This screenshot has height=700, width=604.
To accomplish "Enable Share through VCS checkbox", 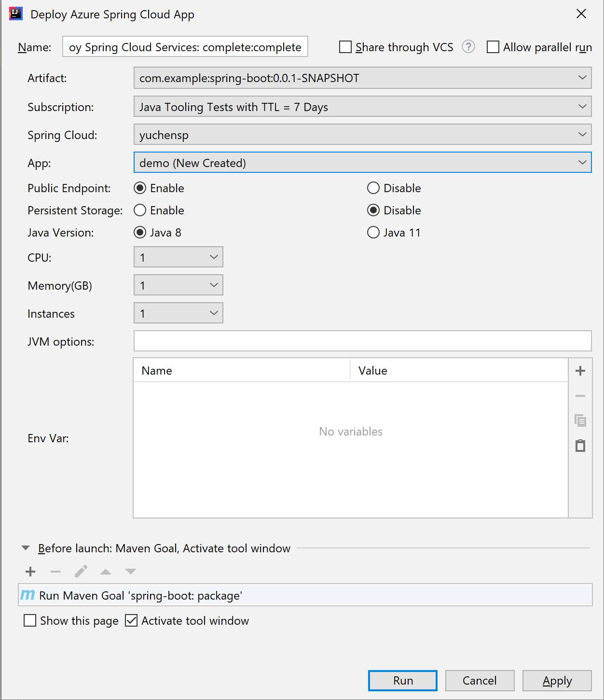I will click(345, 47).
